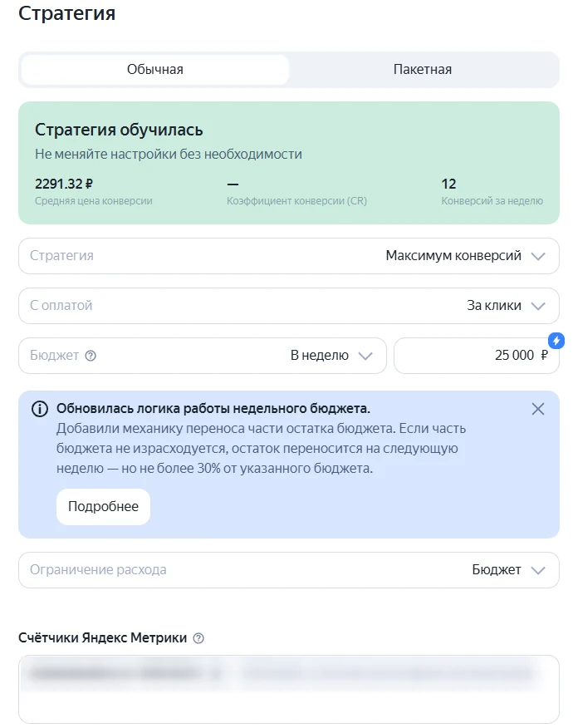The image size is (573, 728).
Task: Click the blue lightning bolt badge on budget field
Action: click(556, 341)
